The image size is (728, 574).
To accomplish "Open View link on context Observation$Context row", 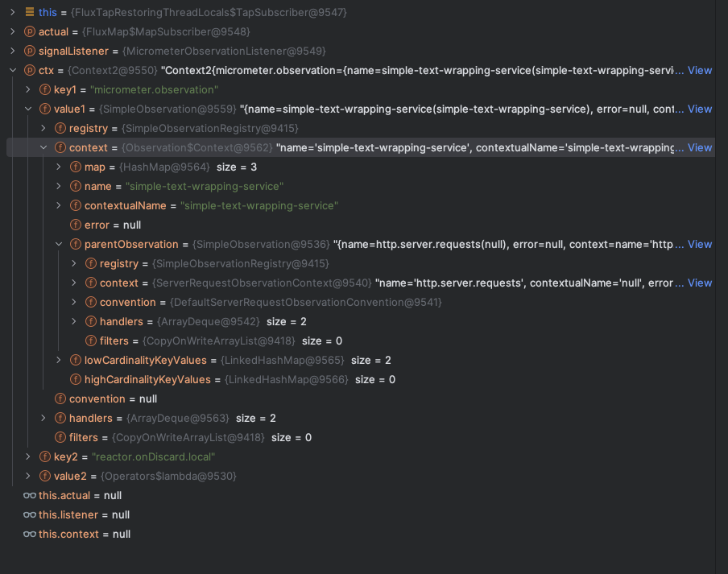I will click(x=700, y=147).
